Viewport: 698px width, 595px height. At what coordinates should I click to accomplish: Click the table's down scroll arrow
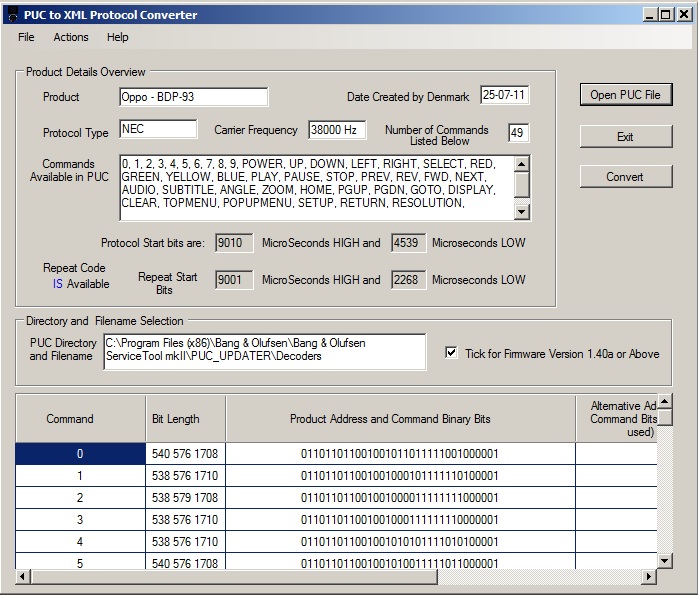(x=665, y=561)
